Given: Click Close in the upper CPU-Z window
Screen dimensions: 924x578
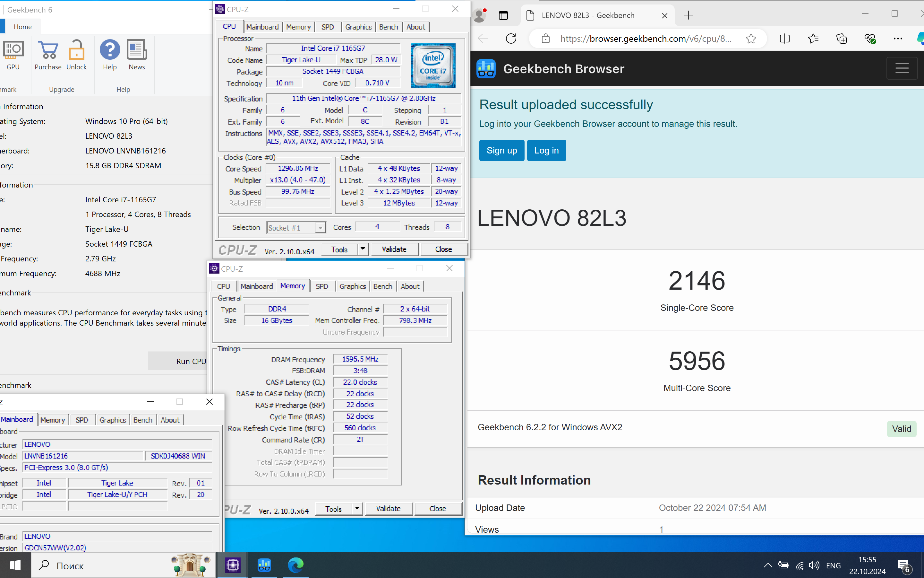Looking at the screenshot, I should [x=443, y=249].
